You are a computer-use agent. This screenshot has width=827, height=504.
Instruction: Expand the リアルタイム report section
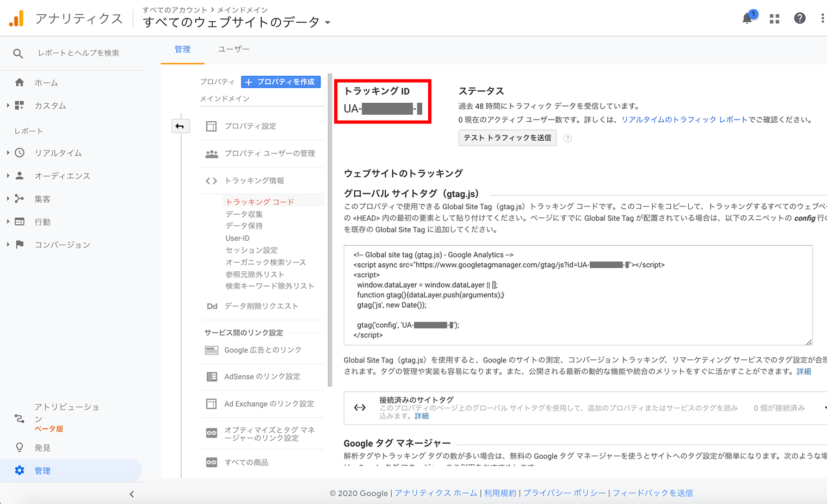point(8,153)
